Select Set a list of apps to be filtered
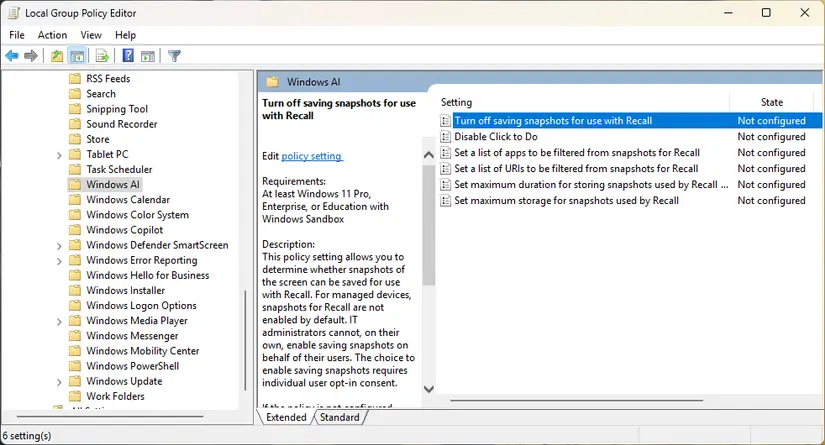The width and height of the screenshot is (825, 445). click(x=577, y=153)
